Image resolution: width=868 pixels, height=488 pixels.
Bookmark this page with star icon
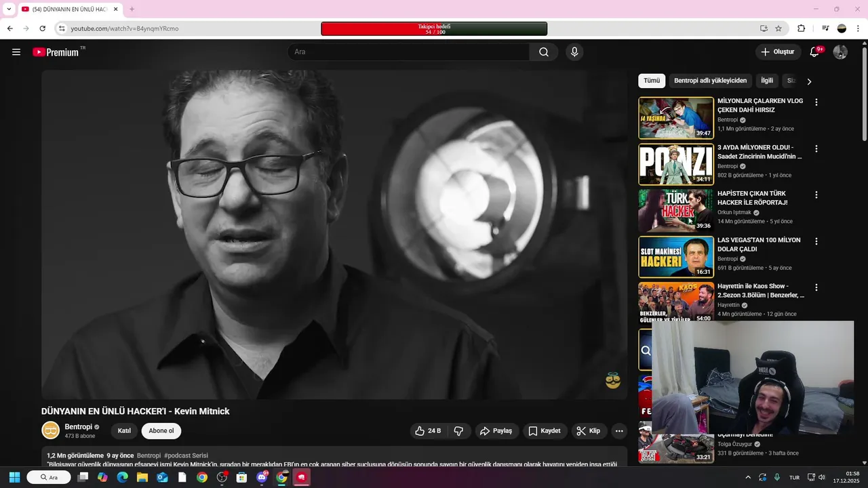778,28
